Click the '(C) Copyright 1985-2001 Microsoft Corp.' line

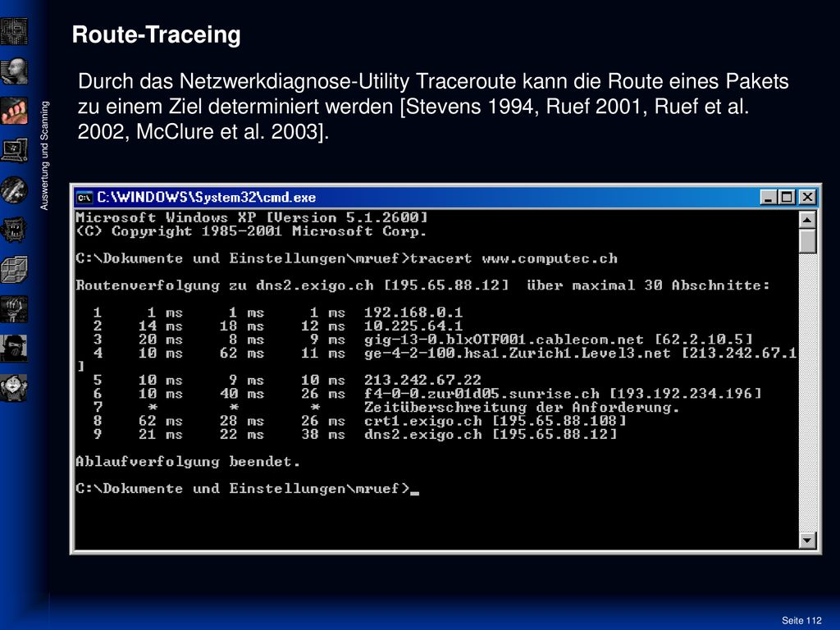click(251, 231)
